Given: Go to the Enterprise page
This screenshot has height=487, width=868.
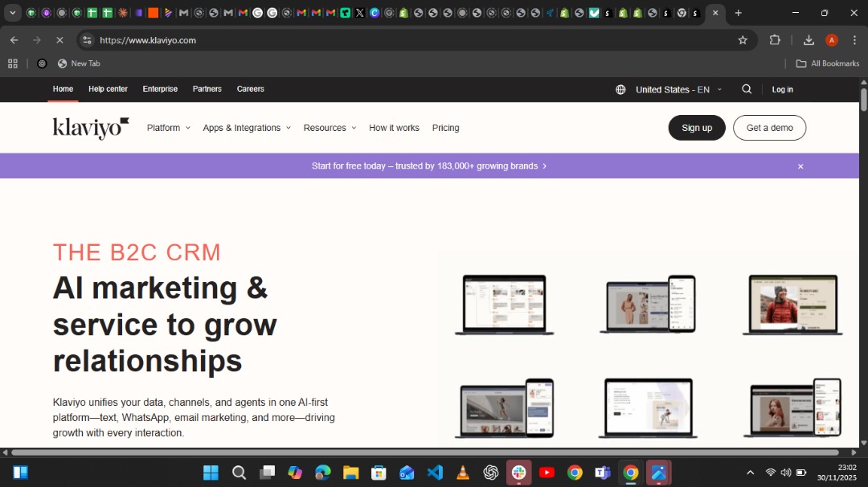Looking at the screenshot, I should [160, 89].
